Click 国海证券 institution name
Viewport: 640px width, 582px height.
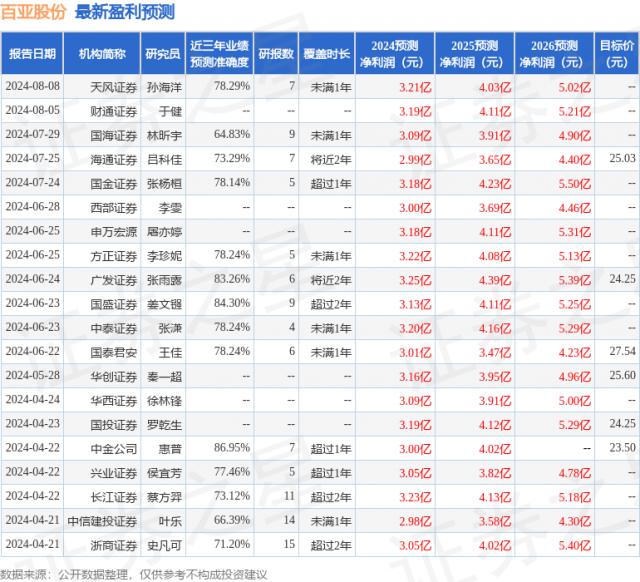113,135
